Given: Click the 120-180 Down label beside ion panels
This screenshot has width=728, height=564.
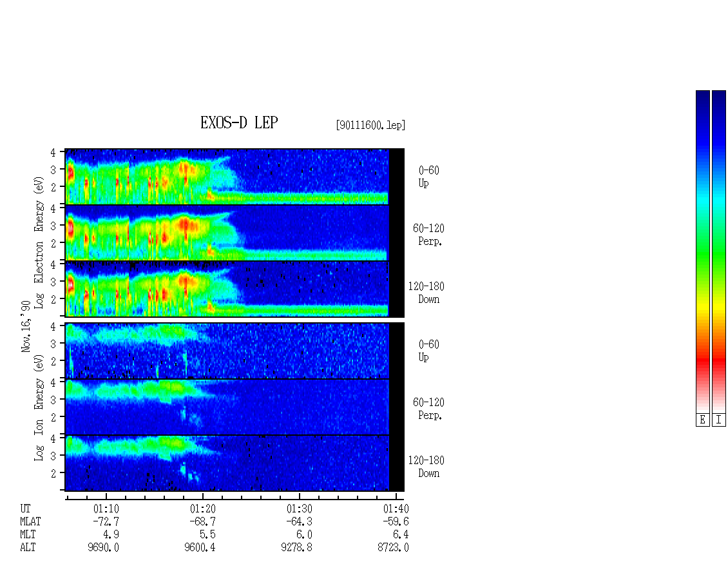Looking at the screenshot, I should [x=426, y=467].
